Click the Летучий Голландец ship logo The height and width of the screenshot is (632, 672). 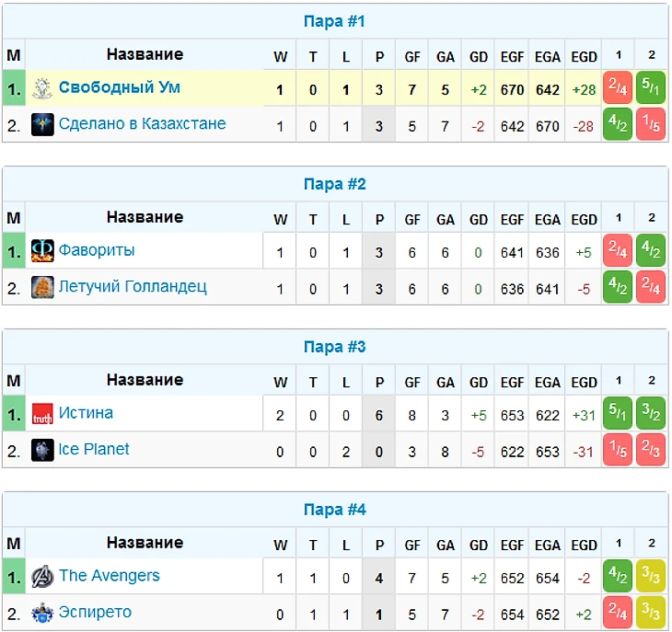[42, 287]
